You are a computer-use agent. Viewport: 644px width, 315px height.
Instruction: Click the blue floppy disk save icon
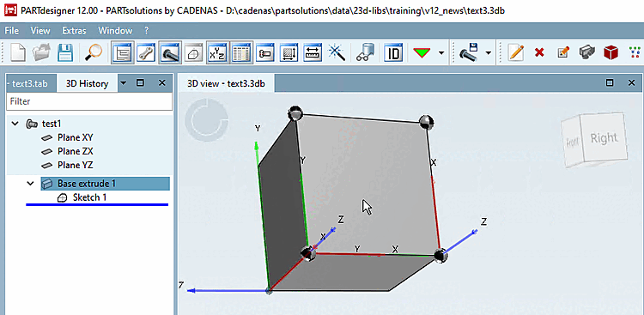click(x=65, y=52)
